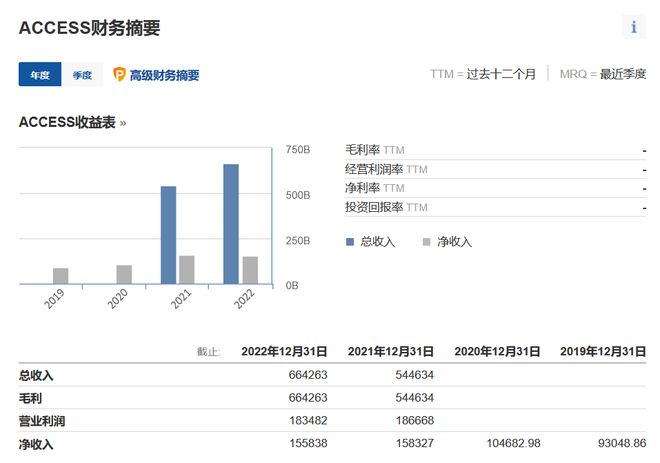Toggle the 总收入 legend blue square
Viewport: 660px width, 463px height.
(350, 242)
